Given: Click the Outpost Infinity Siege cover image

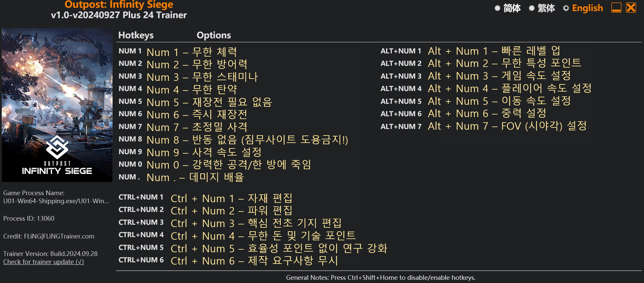Looking at the screenshot, I should coord(57,105).
